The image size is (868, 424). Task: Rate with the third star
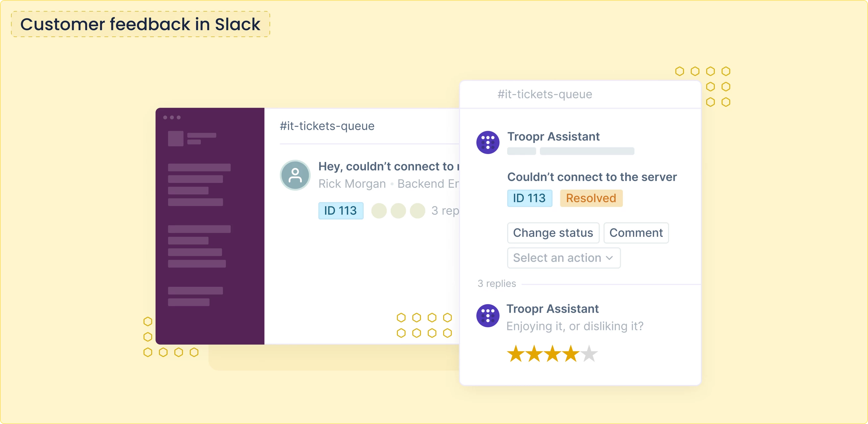coord(553,354)
